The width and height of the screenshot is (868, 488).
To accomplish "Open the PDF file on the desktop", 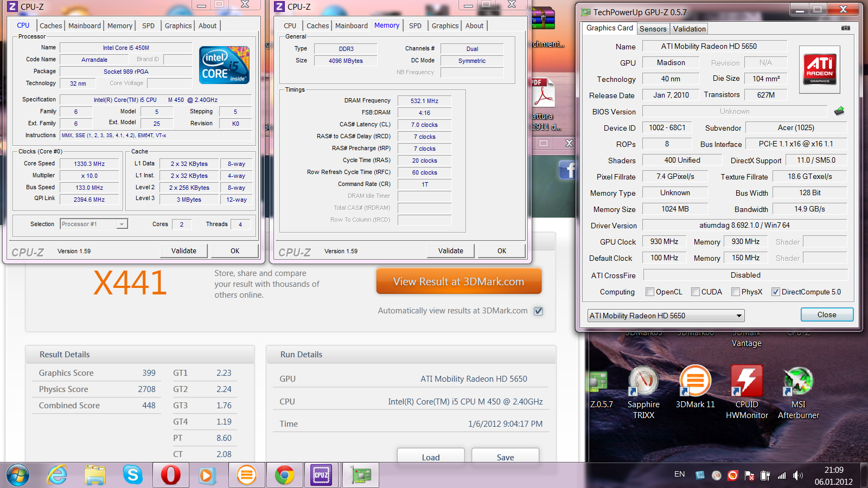I will tap(544, 104).
